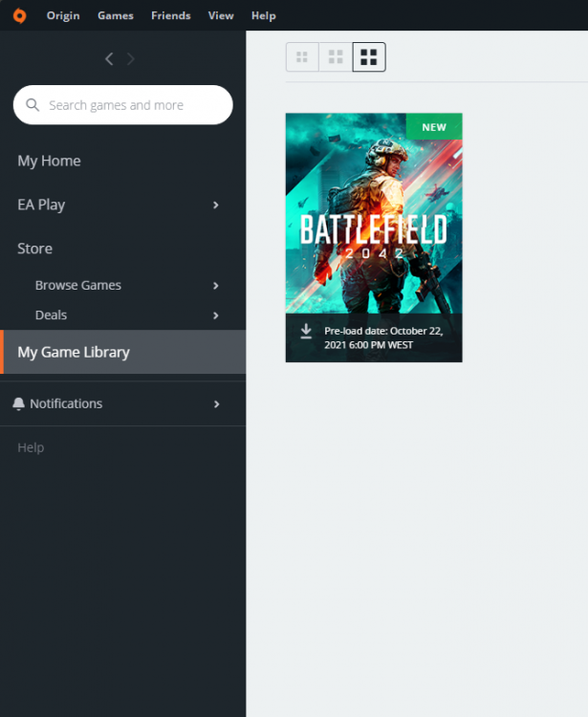Screen dimensions: 588x717
Task: Expand the Notifications chevron
Action: click(216, 404)
